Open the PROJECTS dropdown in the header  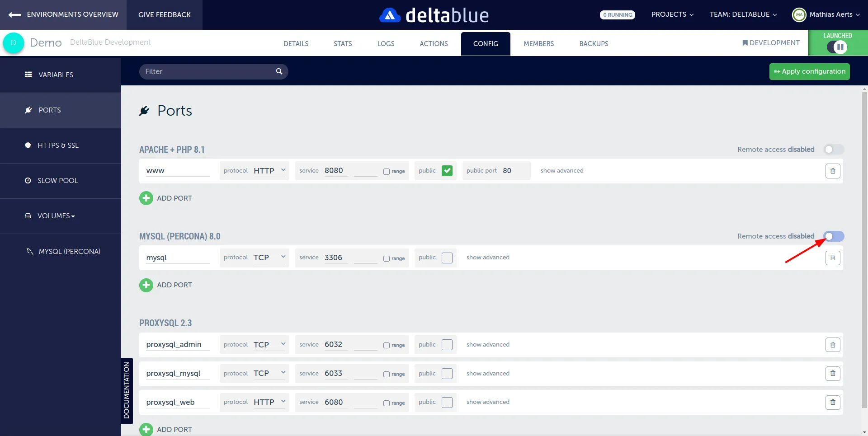672,14
